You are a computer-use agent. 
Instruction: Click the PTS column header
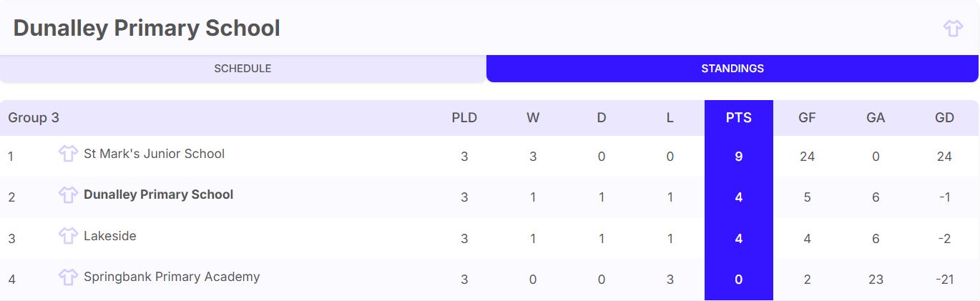point(738,118)
